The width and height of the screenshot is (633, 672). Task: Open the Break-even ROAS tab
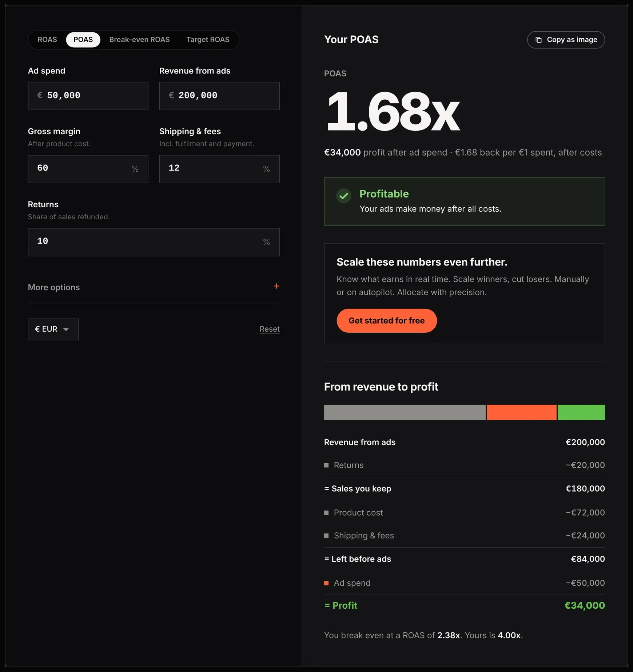[139, 40]
